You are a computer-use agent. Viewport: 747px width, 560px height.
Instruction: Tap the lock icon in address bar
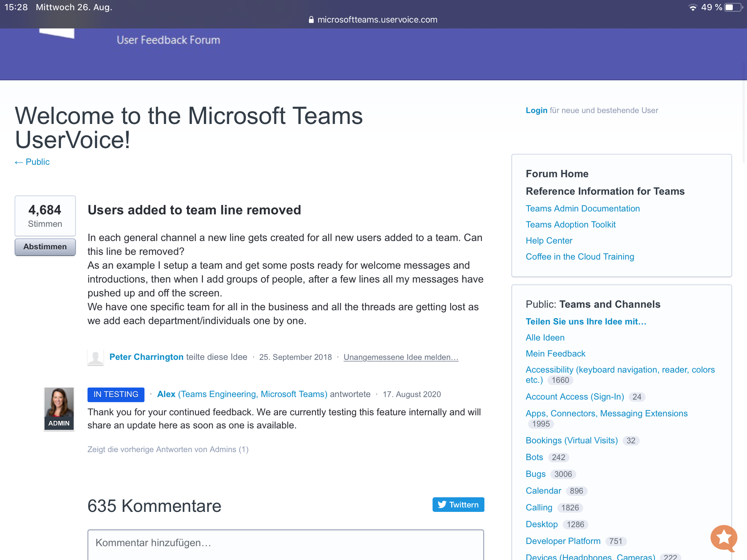(x=311, y=20)
